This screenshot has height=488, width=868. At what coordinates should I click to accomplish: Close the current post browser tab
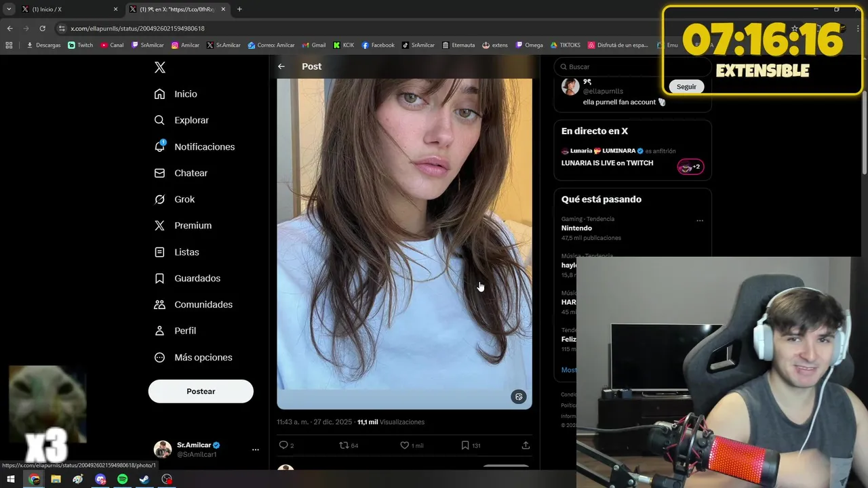(x=223, y=9)
